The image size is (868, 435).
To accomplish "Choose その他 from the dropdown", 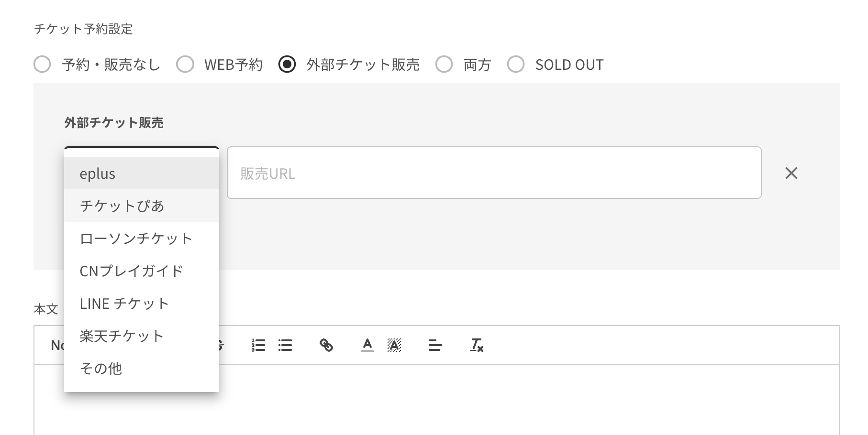I will [x=142, y=368].
